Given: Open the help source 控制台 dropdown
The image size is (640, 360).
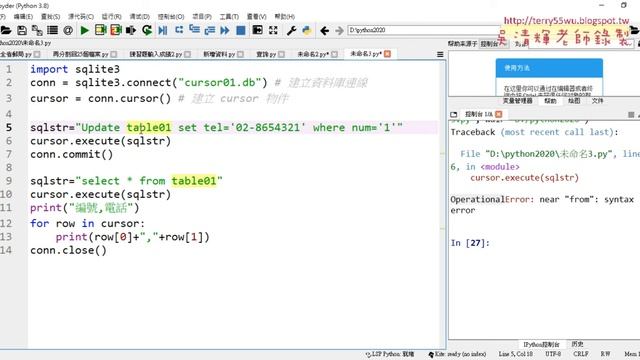Looking at the screenshot, I should pyautogui.click(x=493, y=44).
